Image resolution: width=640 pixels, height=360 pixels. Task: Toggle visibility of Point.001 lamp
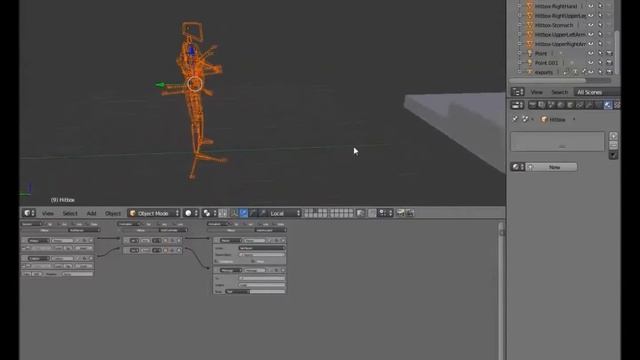591,62
